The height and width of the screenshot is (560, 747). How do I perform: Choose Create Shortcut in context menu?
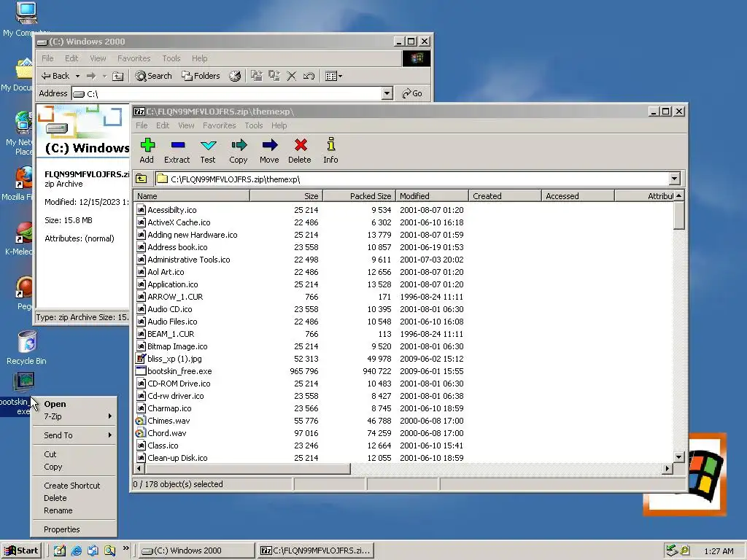[74, 486]
